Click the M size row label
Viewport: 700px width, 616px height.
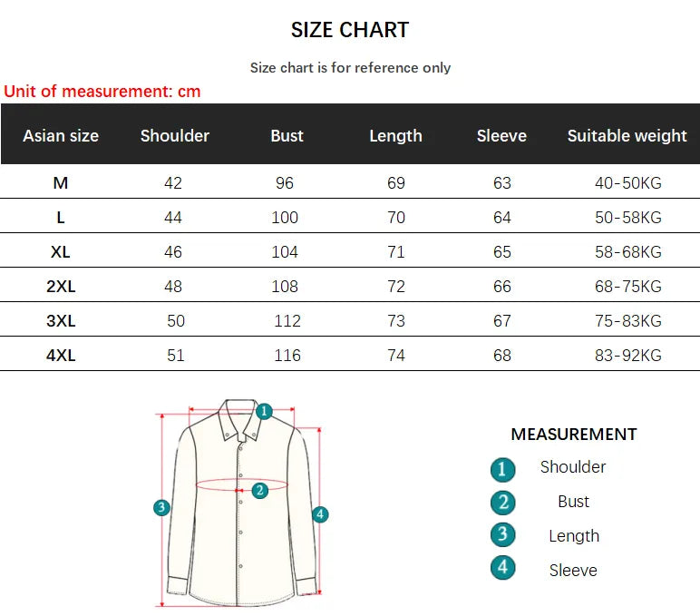(61, 183)
